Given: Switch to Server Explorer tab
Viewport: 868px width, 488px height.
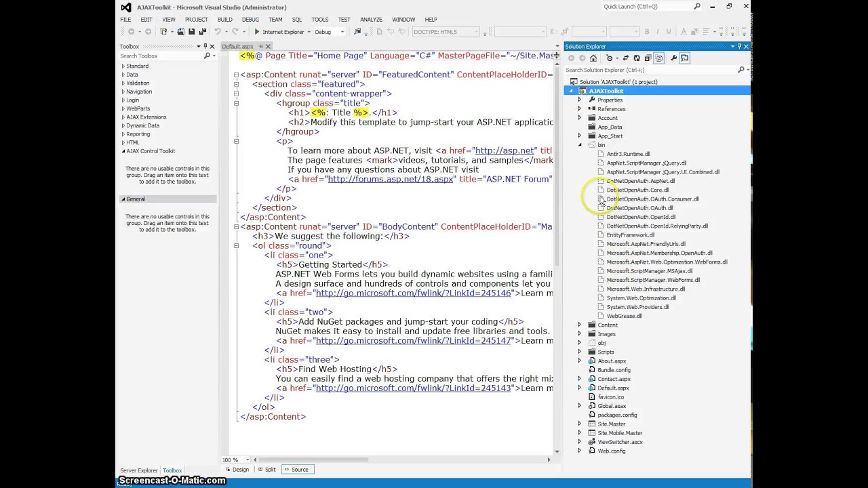Looking at the screenshot, I should [138, 470].
